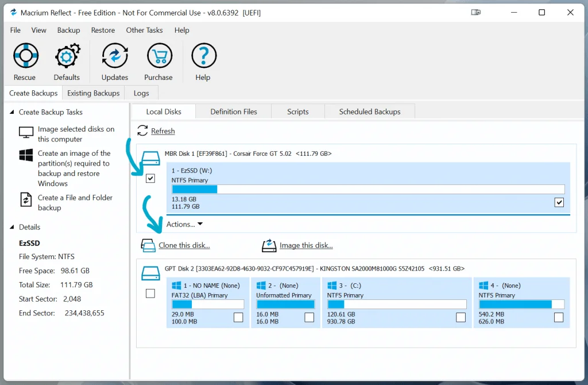The width and height of the screenshot is (588, 385).
Task: Click the Clone this disk link
Action: pos(184,245)
